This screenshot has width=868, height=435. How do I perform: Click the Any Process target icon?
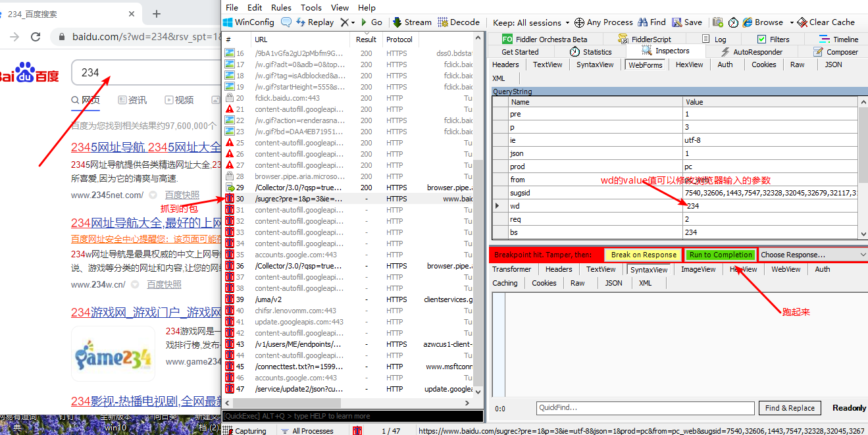(579, 22)
